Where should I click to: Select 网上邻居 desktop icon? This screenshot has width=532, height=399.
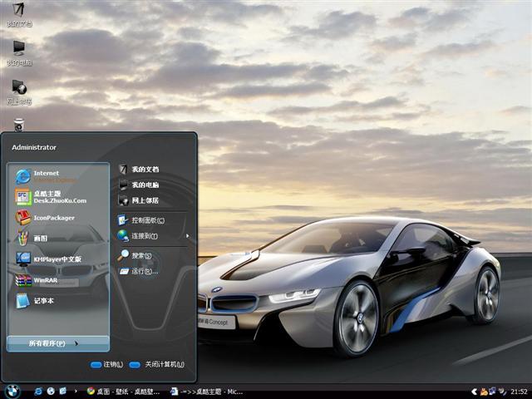[x=19, y=92]
